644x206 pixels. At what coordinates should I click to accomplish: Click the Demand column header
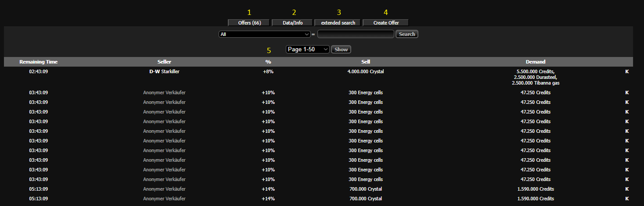536,62
